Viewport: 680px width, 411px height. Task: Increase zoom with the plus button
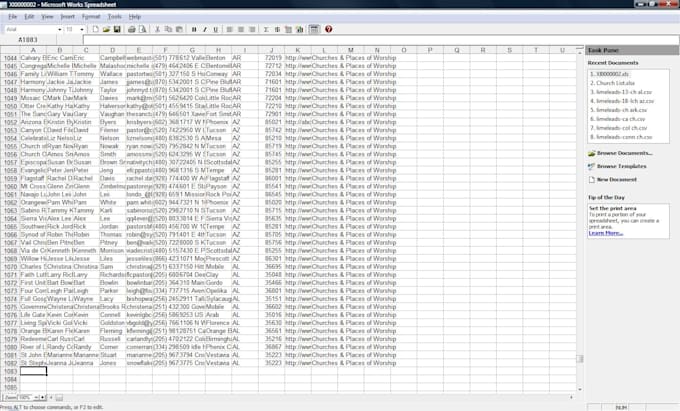(x=42, y=398)
